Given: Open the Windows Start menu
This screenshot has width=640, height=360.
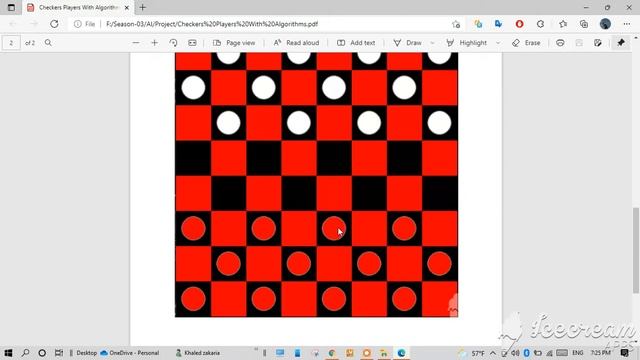Looking at the screenshot, I should [8, 353].
